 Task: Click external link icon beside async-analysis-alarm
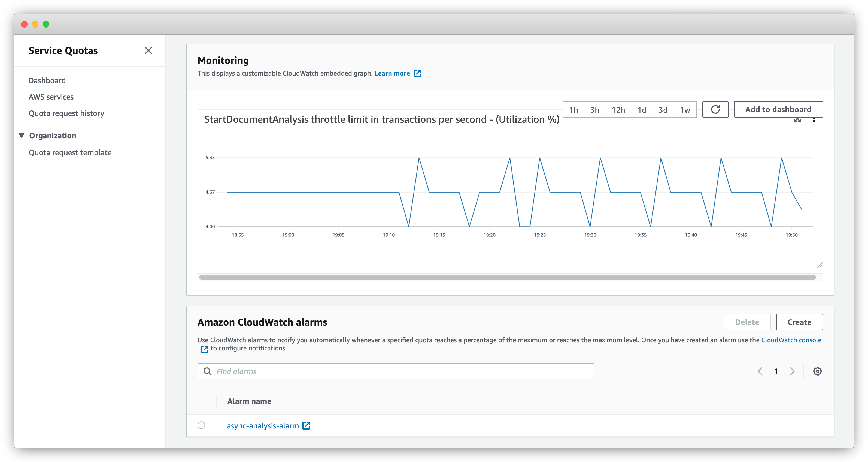306,425
